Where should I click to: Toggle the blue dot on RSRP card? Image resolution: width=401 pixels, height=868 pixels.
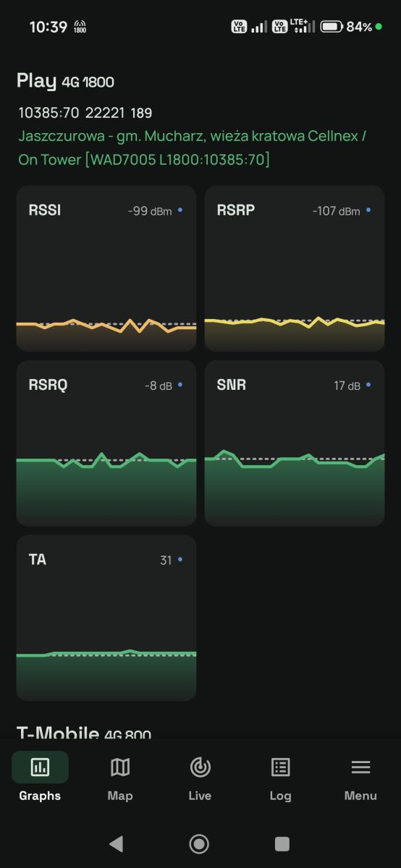368,210
